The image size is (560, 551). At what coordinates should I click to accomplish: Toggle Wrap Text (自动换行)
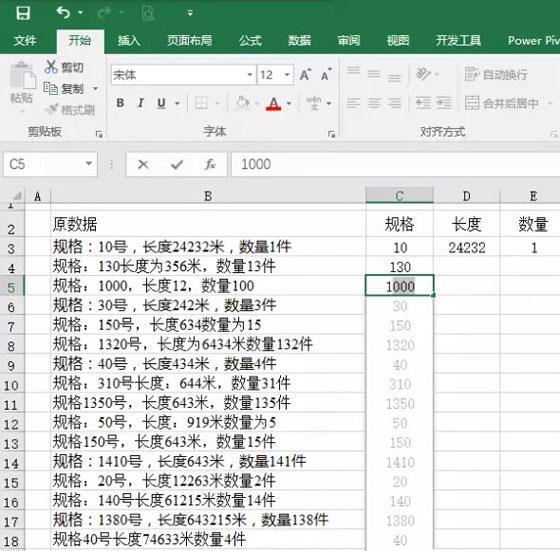[x=496, y=75]
